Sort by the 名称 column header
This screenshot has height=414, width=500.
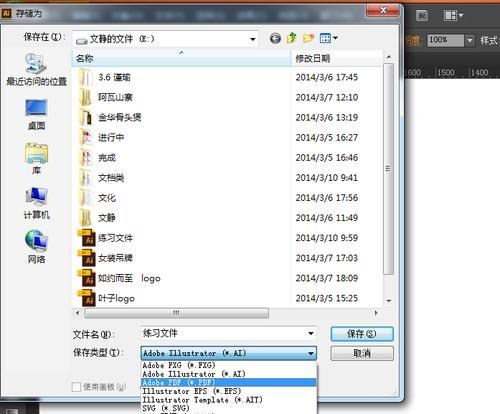click(182, 58)
